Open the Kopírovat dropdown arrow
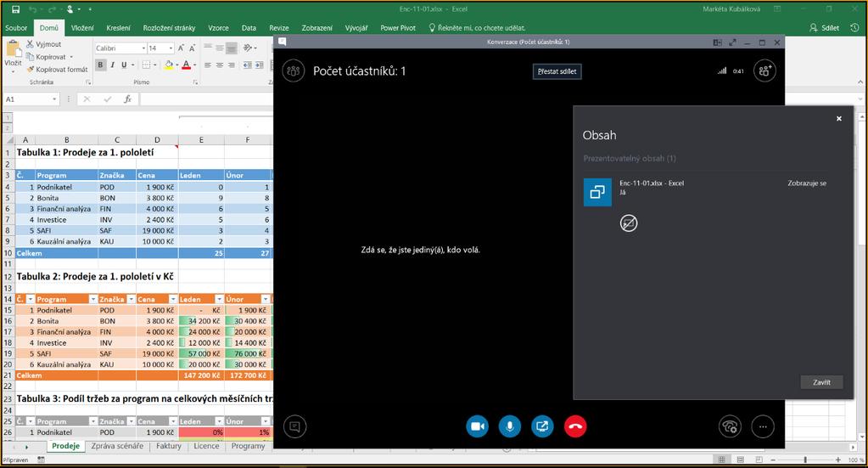 (71, 57)
